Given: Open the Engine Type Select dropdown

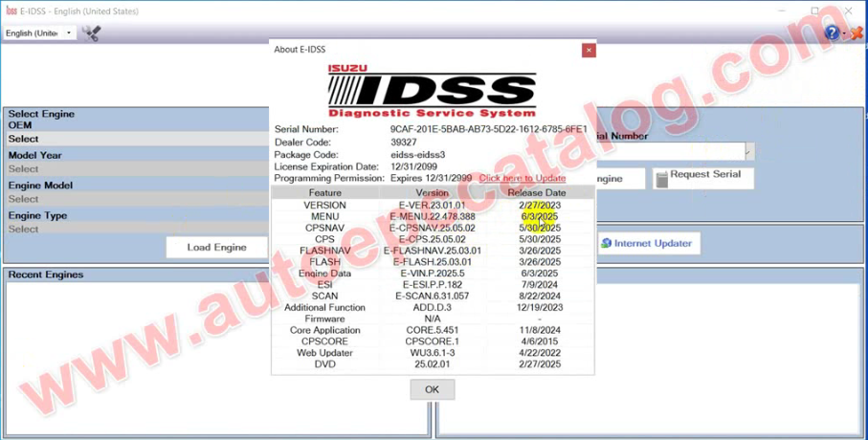Looking at the screenshot, I should (137, 229).
